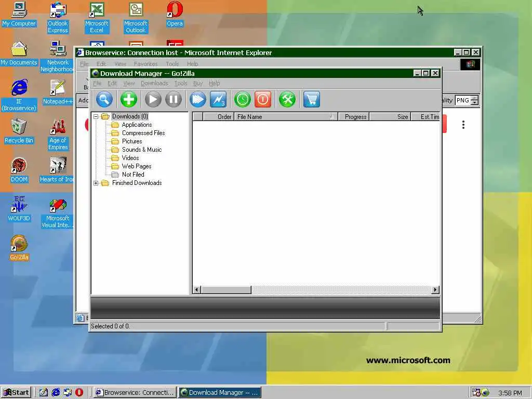Open the My Computer desktop icon
Screen dimensions: 532x399
[x=19, y=14]
